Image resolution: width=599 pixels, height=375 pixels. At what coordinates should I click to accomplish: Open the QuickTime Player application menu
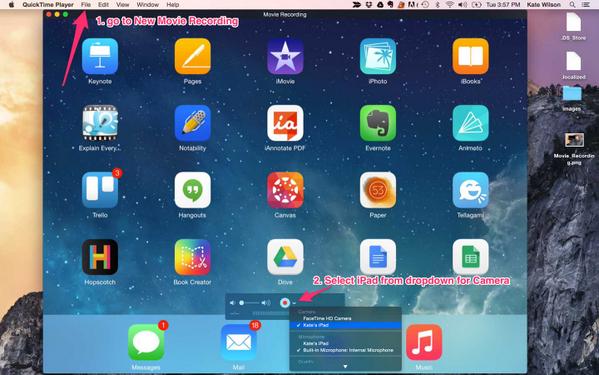48,5
